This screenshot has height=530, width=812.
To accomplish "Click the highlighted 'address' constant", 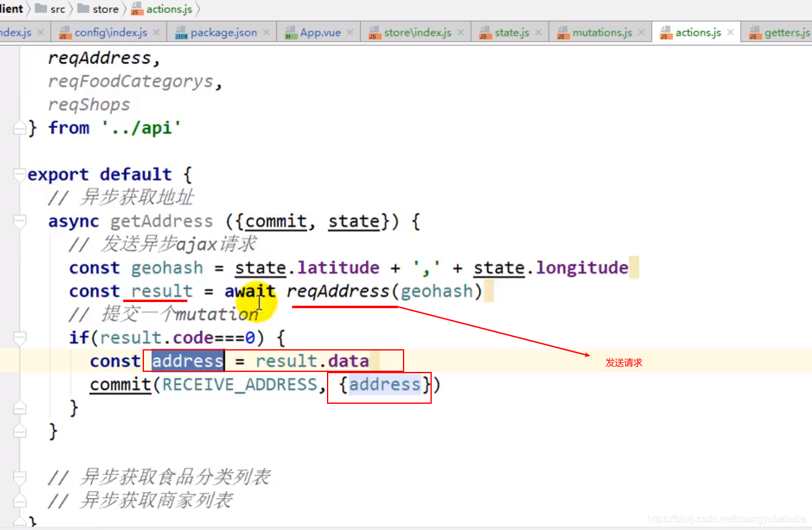I will (x=187, y=361).
